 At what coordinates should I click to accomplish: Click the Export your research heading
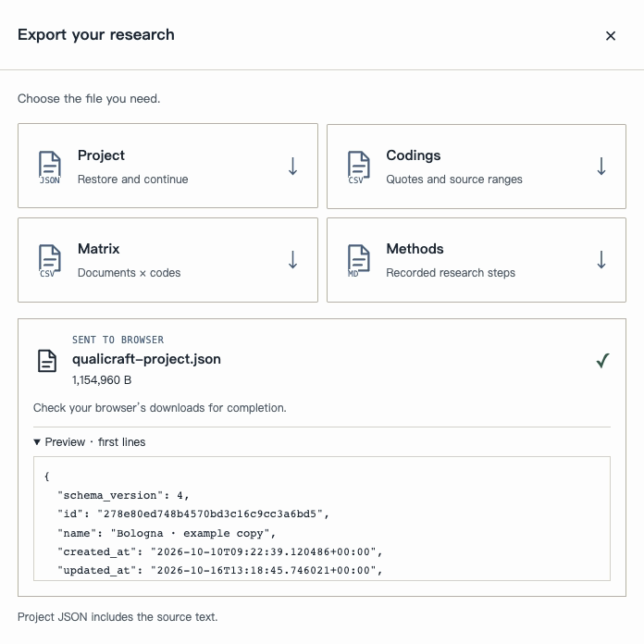click(x=96, y=35)
